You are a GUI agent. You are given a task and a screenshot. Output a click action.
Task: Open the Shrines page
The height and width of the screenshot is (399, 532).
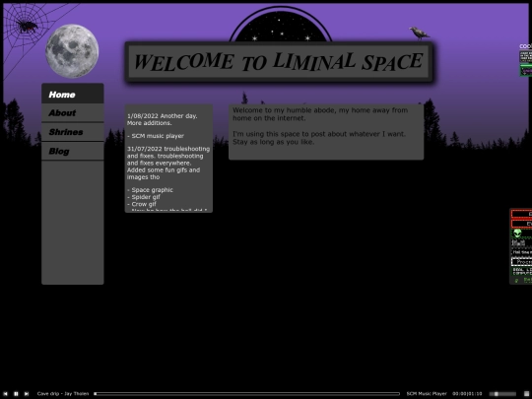tap(73, 132)
